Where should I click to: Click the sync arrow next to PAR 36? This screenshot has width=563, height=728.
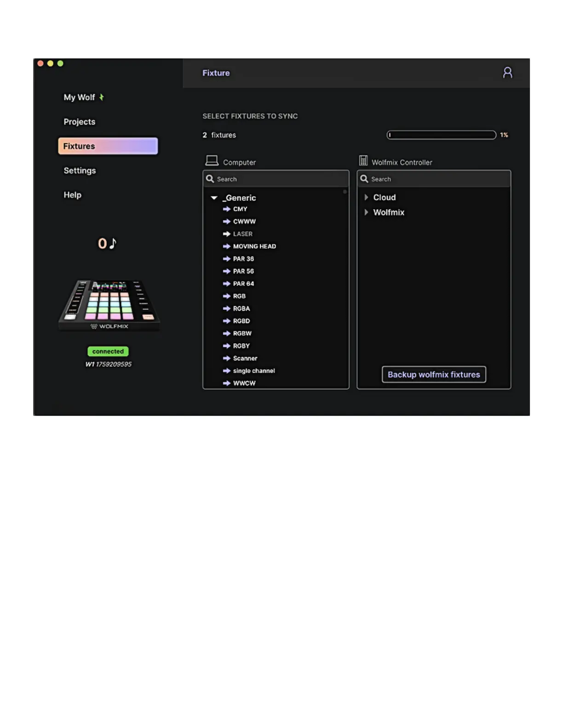(x=226, y=259)
